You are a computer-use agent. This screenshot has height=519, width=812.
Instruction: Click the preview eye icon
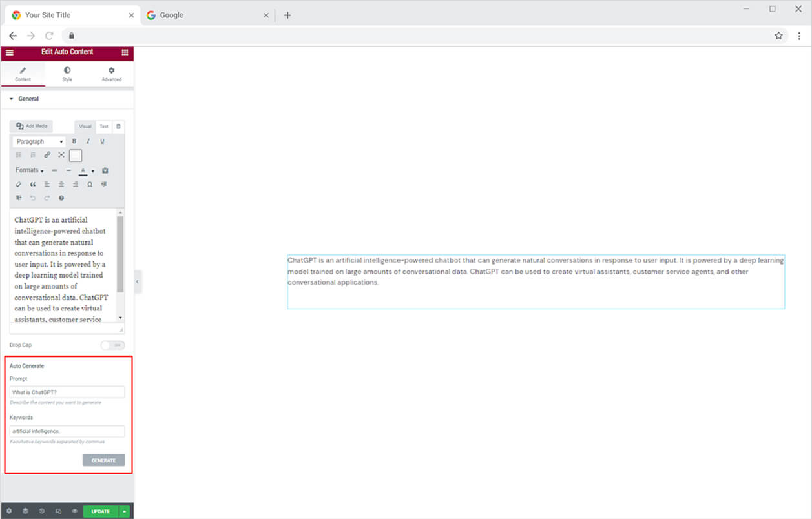tap(74, 511)
